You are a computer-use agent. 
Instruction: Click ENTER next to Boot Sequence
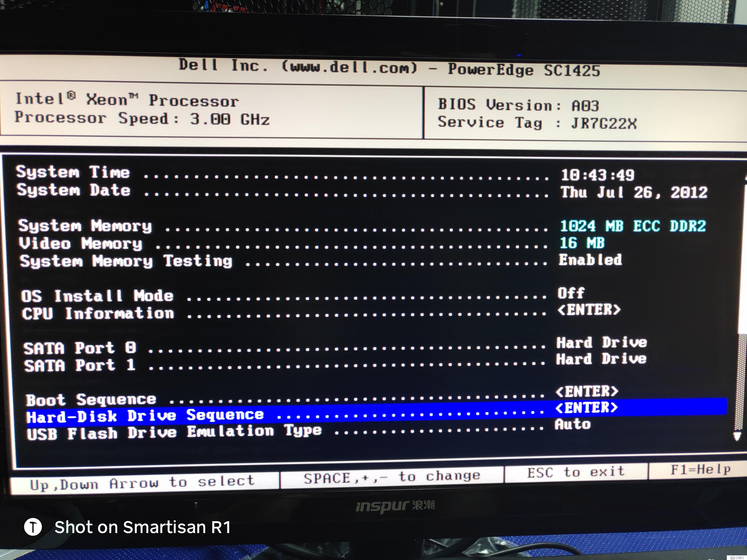click(587, 391)
